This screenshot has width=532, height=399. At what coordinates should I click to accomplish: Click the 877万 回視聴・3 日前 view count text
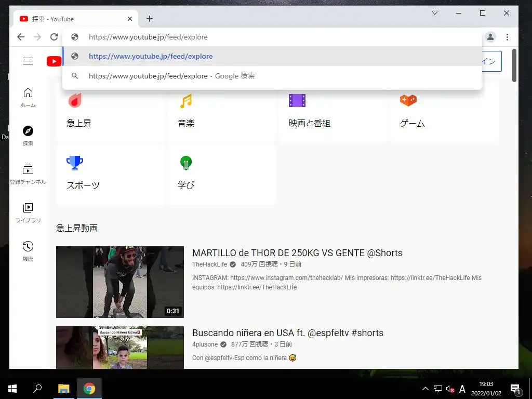(262, 344)
